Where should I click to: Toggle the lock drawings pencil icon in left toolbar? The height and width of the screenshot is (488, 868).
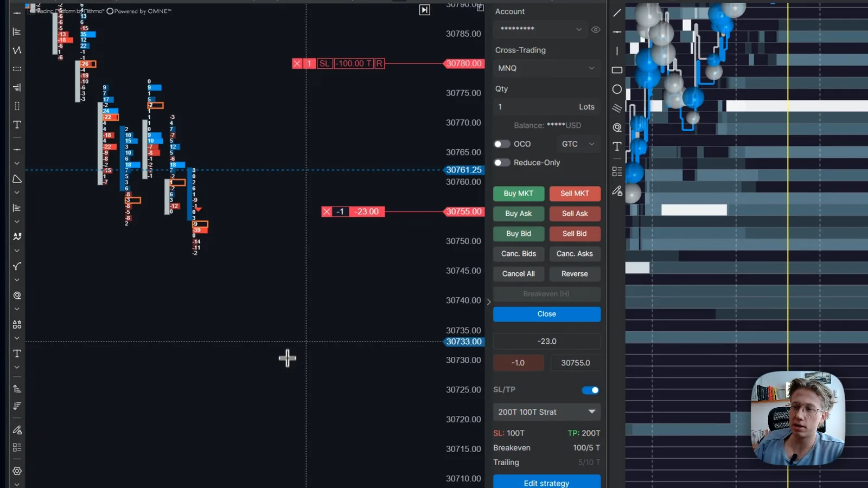[17, 430]
